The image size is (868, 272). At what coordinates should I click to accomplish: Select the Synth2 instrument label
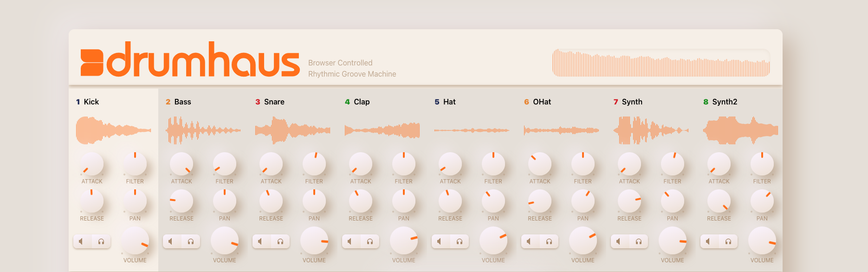[x=720, y=102]
